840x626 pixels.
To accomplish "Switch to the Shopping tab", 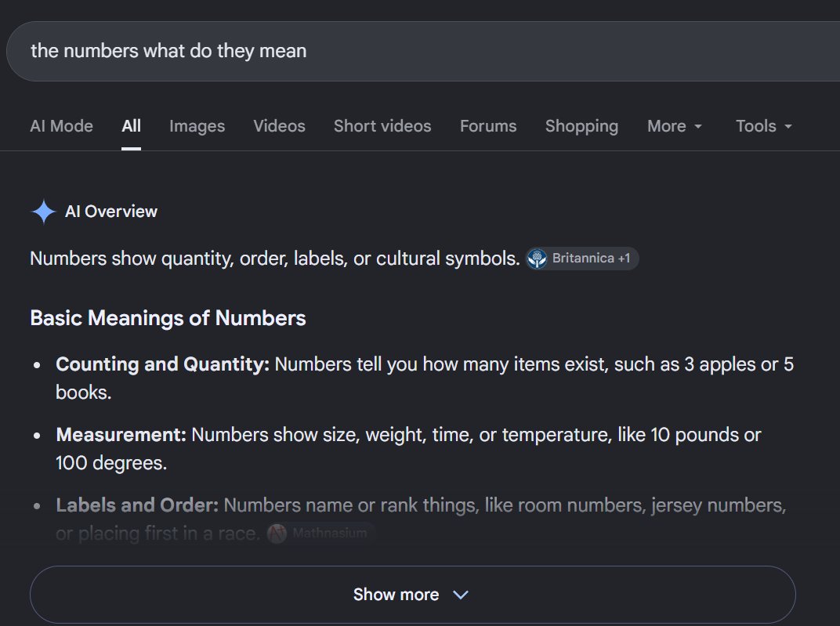I will coord(581,126).
